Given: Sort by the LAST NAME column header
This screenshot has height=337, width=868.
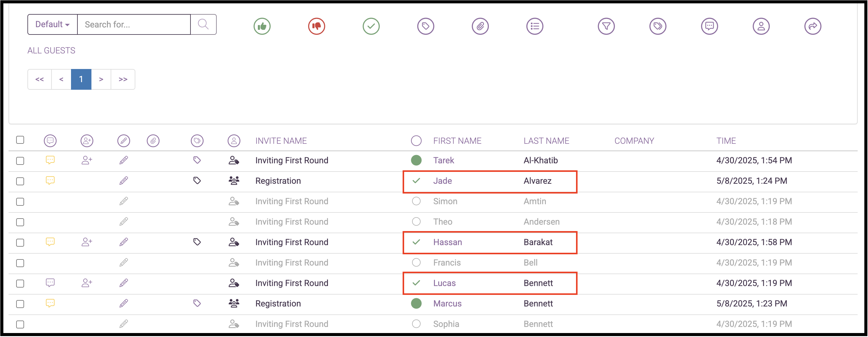Looking at the screenshot, I should pyautogui.click(x=546, y=141).
